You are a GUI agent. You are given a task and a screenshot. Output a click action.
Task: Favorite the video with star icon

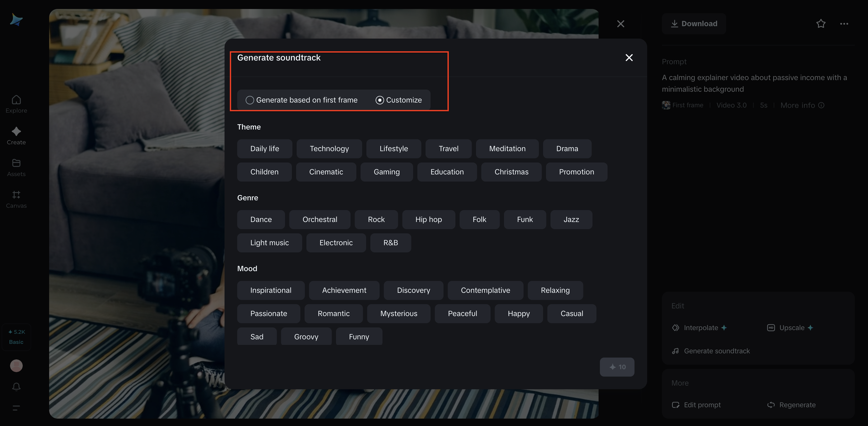point(821,24)
